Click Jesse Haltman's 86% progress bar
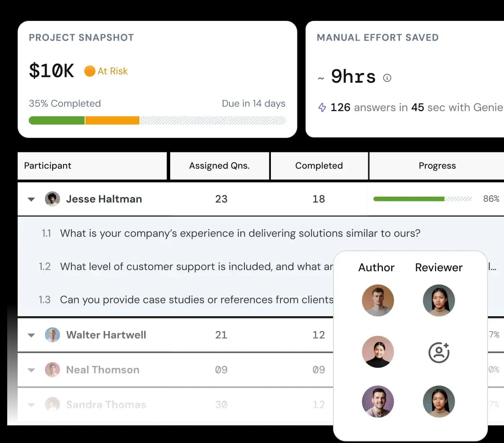 422,199
